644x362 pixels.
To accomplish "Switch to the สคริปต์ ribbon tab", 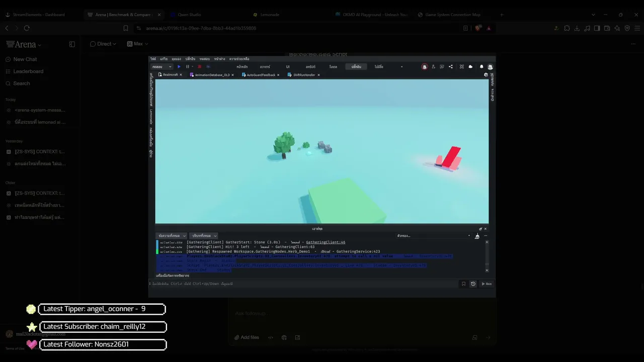I will pyautogui.click(x=310, y=66).
